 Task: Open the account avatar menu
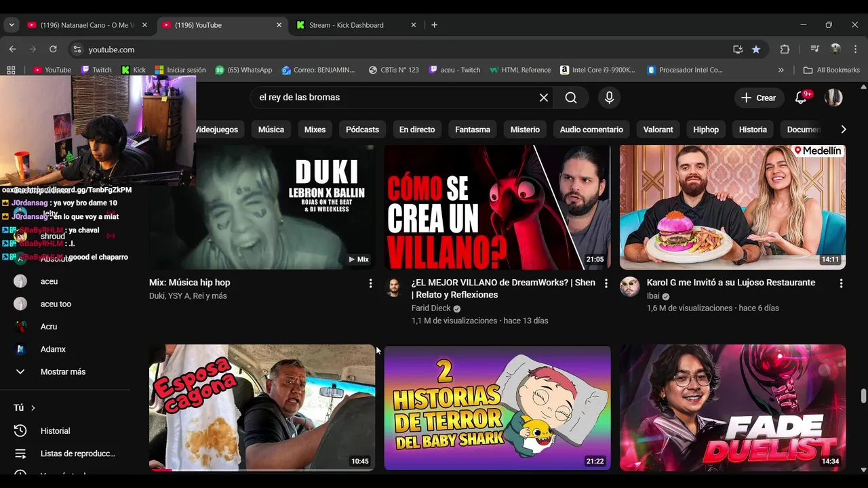pyautogui.click(x=833, y=98)
